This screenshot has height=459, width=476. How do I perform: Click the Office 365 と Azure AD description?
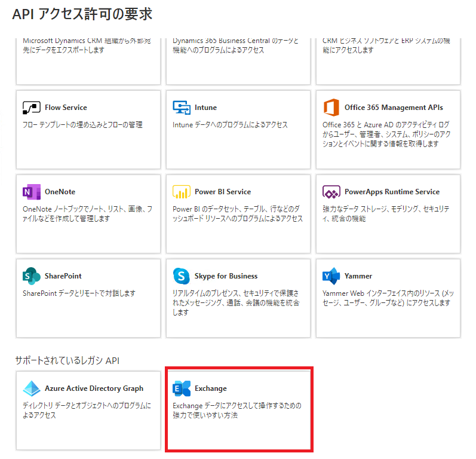(x=386, y=134)
